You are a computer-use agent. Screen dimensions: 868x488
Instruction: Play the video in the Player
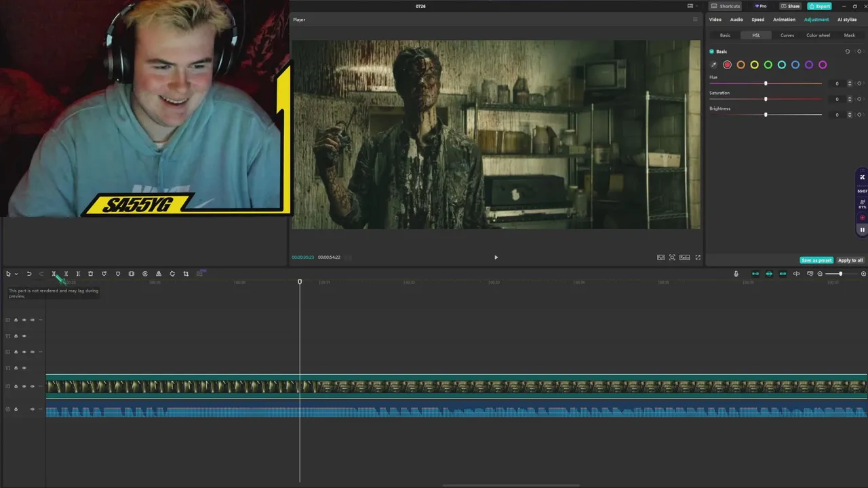click(x=496, y=258)
